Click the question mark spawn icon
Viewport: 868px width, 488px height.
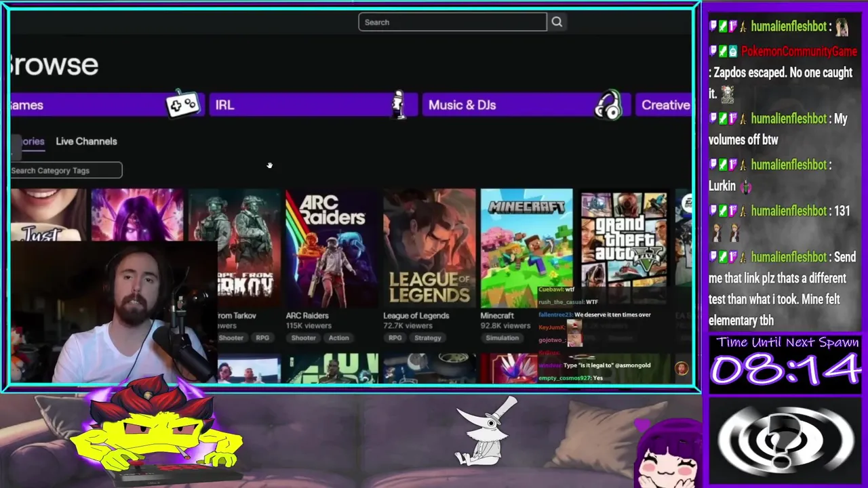[785, 441]
